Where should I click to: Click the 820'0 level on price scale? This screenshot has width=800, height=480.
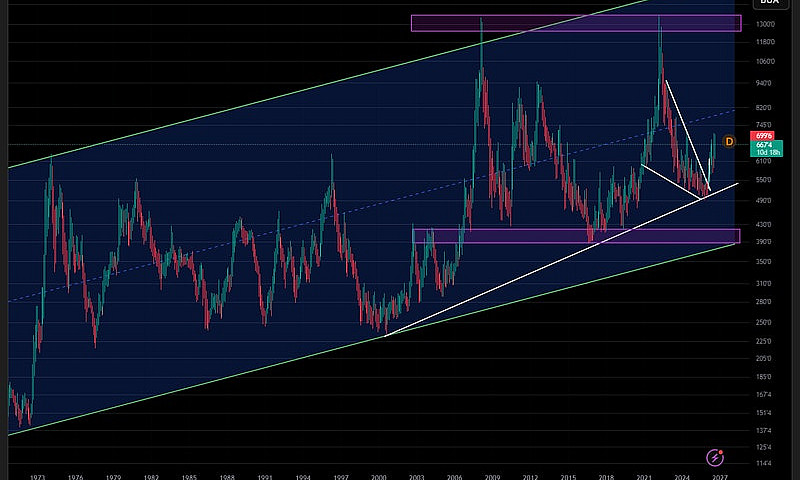click(765, 108)
